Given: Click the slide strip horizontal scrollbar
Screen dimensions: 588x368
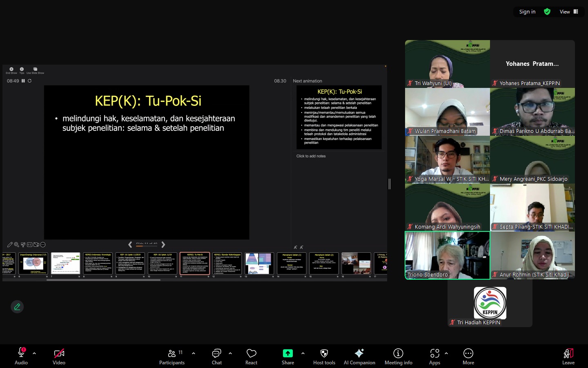Looking at the screenshot, I should pyautogui.click(x=103, y=280).
